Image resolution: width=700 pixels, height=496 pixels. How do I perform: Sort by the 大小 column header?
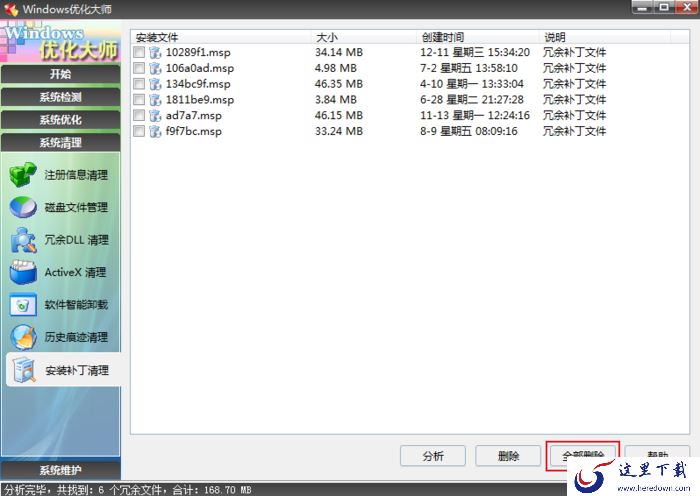point(364,37)
